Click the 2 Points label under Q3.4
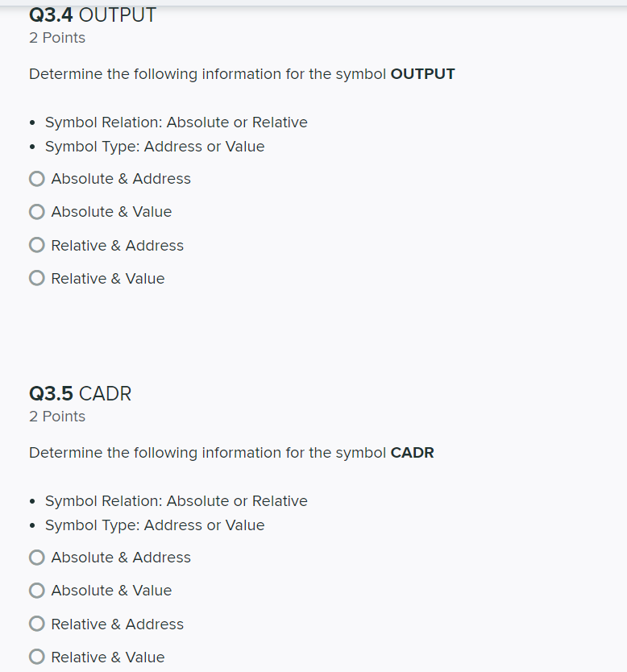 (x=57, y=38)
